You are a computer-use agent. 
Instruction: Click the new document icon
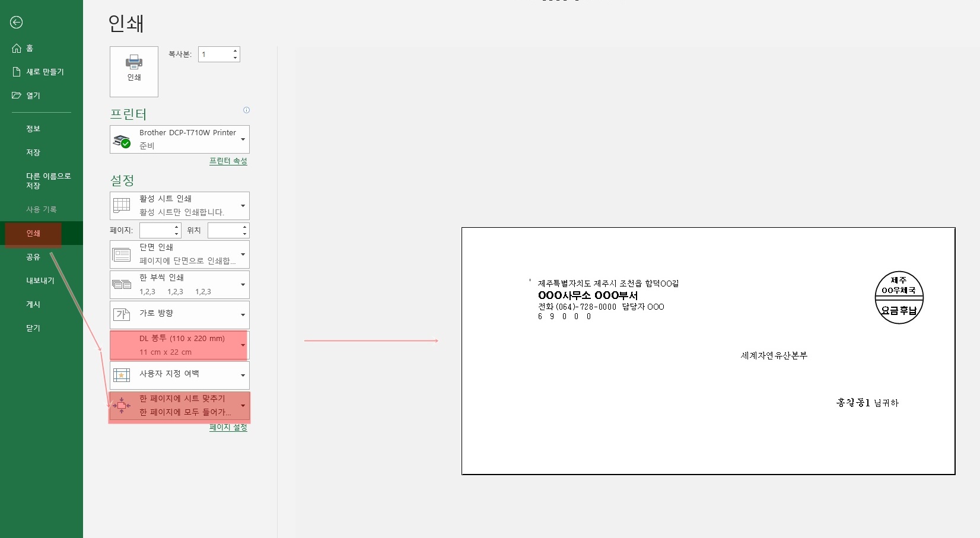pos(17,72)
